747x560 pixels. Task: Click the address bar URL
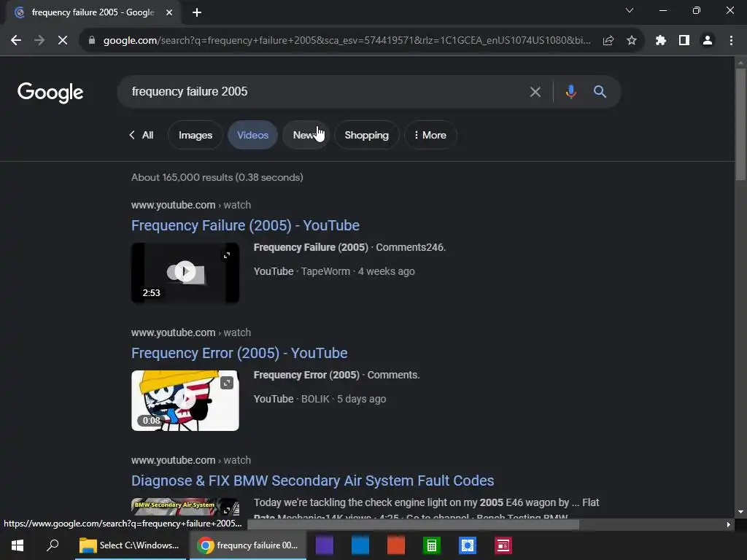point(347,41)
